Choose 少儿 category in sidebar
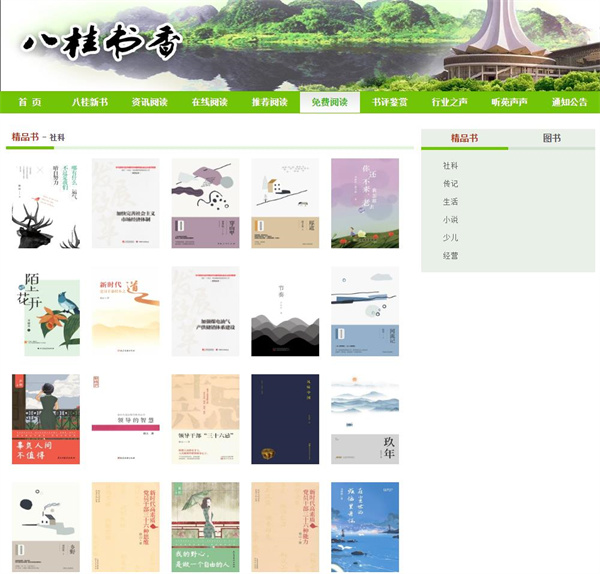600x574 pixels. [450, 238]
